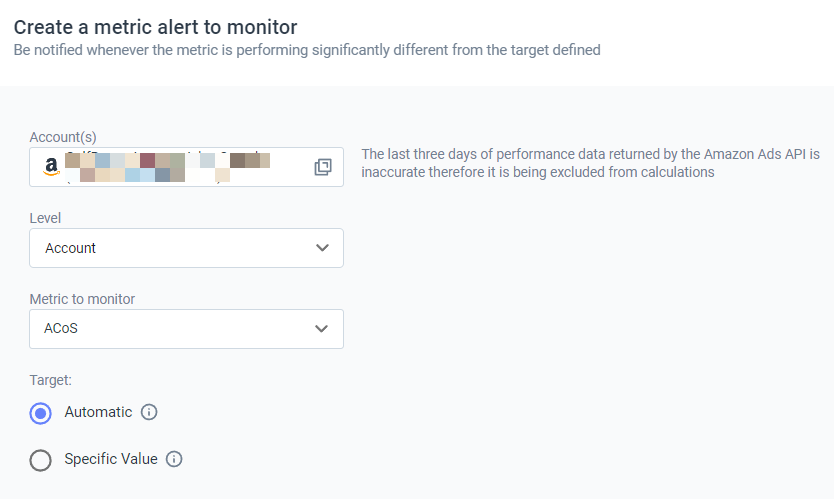The height and width of the screenshot is (499, 834).
Task: Click the info icon beside Specific Value
Action: point(174,459)
